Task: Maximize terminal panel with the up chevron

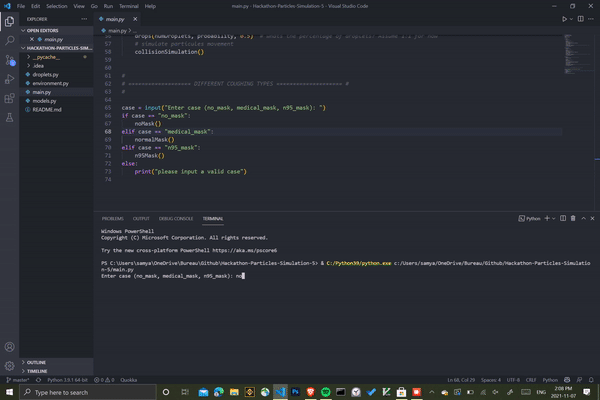Action: tap(582, 217)
